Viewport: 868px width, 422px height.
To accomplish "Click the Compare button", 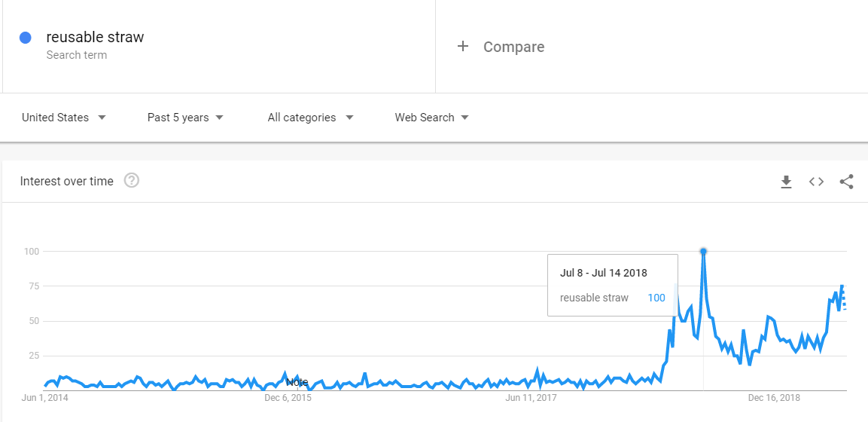I will (513, 47).
